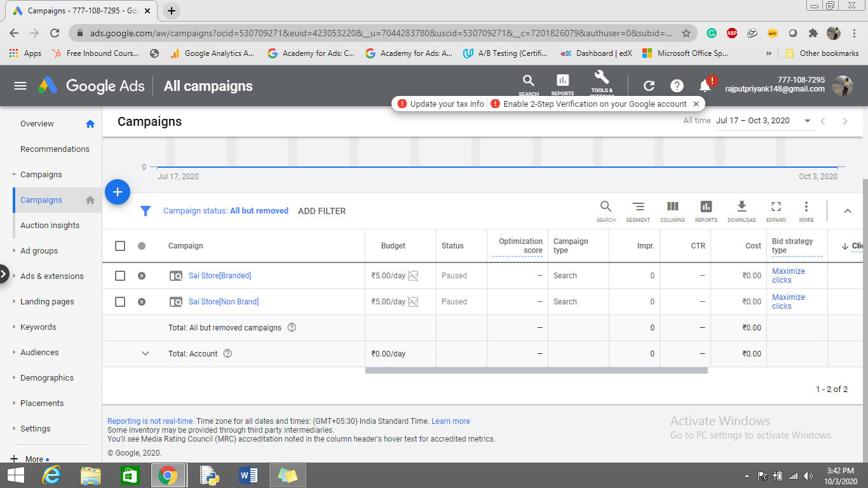This screenshot has height=488, width=868.
Task: Go to Keywords in the left navigation
Action: point(38,327)
